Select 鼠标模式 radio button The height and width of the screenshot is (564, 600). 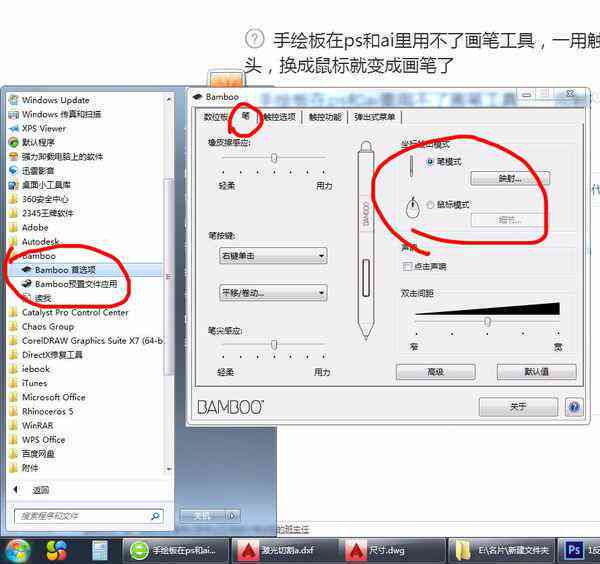430,205
